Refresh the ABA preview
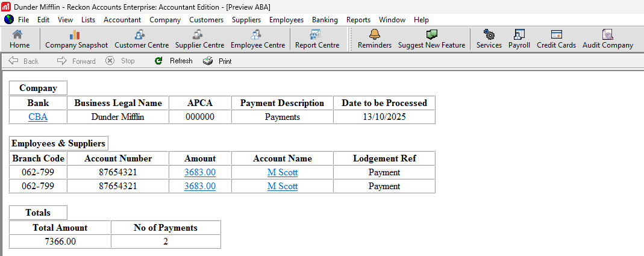 [x=174, y=61]
